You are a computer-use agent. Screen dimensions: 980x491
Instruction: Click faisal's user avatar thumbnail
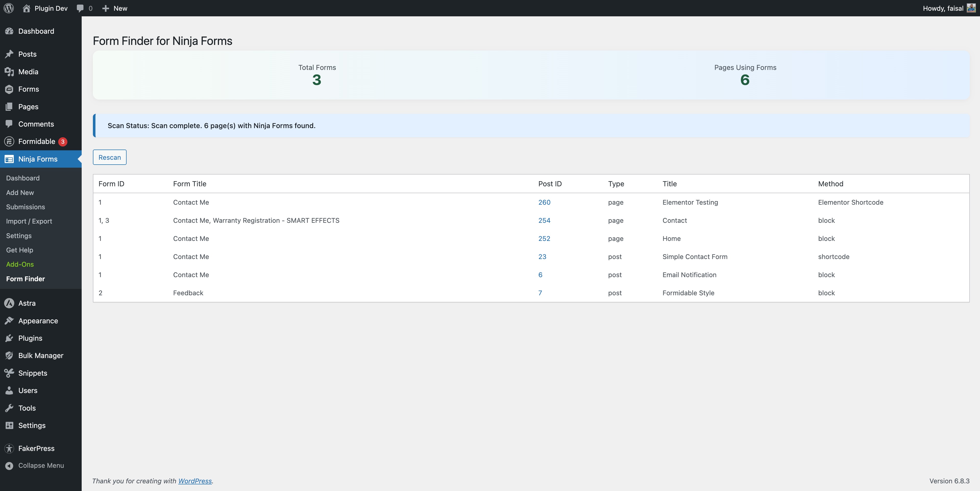971,8
